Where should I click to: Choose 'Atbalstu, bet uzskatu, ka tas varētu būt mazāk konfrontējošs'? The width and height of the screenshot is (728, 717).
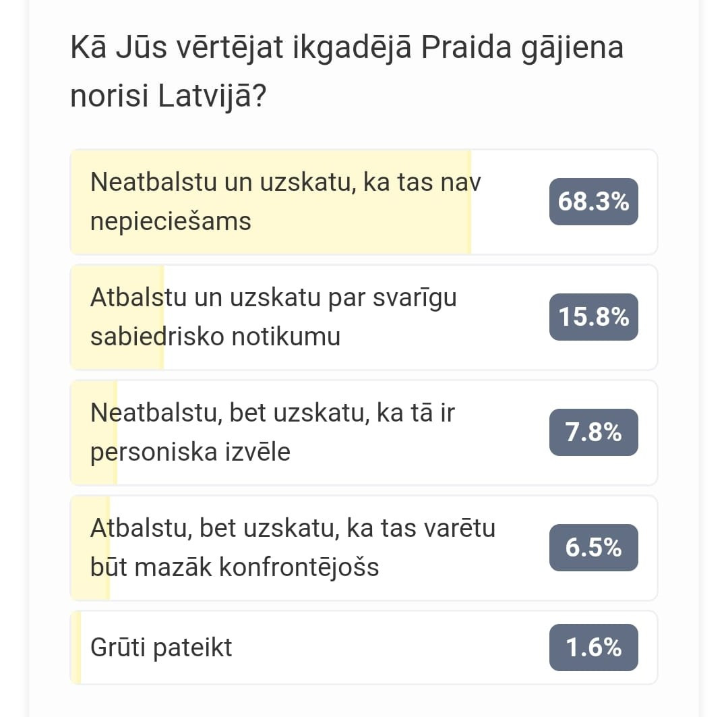(x=363, y=548)
